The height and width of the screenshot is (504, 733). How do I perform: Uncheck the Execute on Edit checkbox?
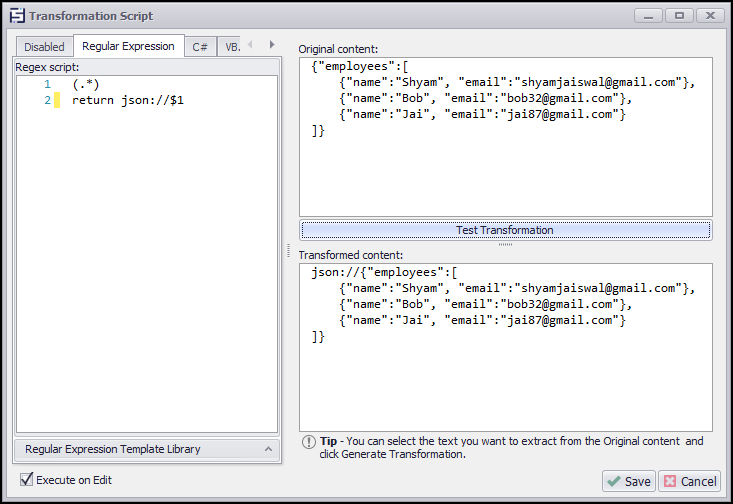click(x=27, y=480)
